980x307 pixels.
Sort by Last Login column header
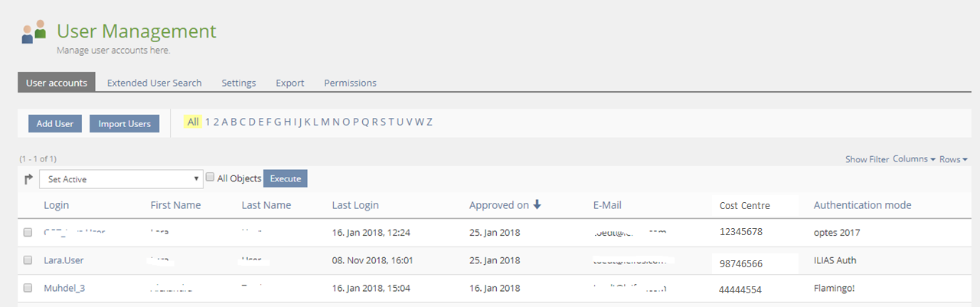(355, 205)
